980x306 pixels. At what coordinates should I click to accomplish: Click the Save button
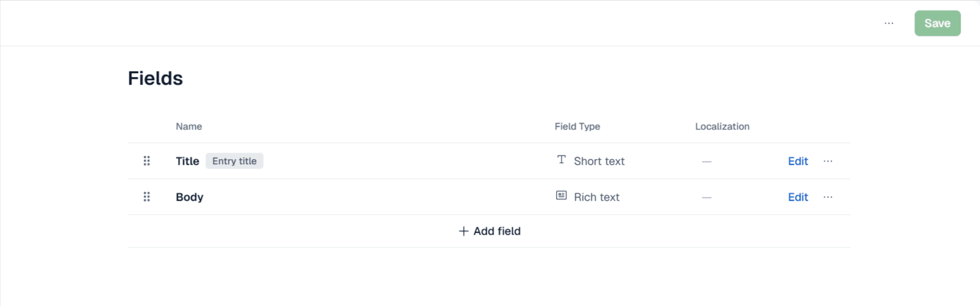point(937,23)
